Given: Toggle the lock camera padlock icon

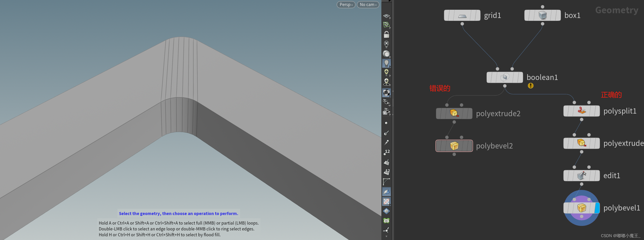Looking at the screenshot, I should (x=386, y=34).
